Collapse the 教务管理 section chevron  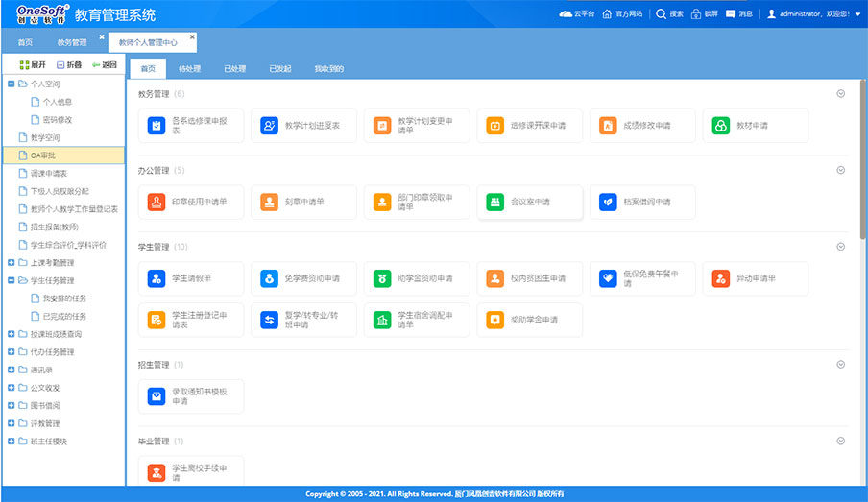point(840,94)
